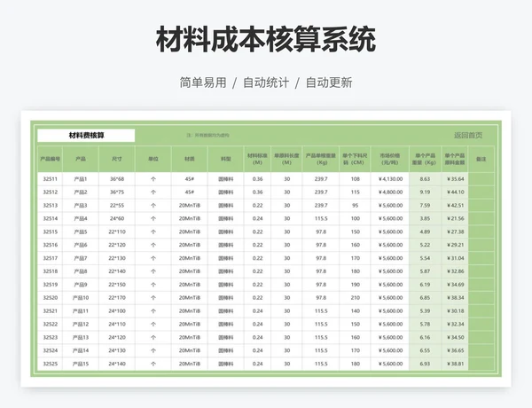
Task: Click the amount cell ¥44.10
Action: pos(455,192)
